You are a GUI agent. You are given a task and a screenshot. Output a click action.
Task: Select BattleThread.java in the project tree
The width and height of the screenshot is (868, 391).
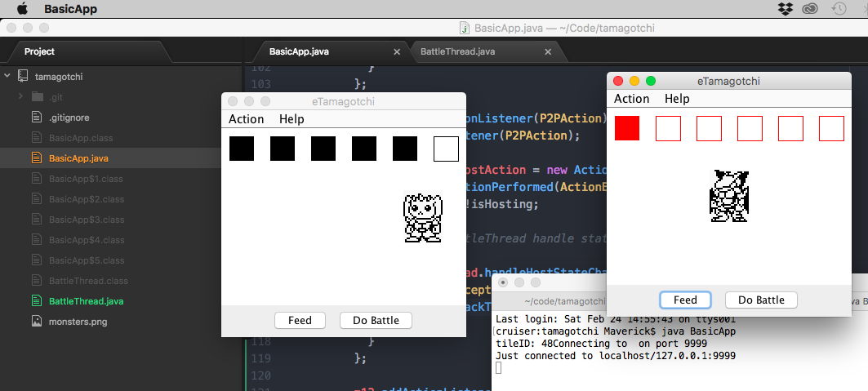pyautogui.click(x=86, y=301)
